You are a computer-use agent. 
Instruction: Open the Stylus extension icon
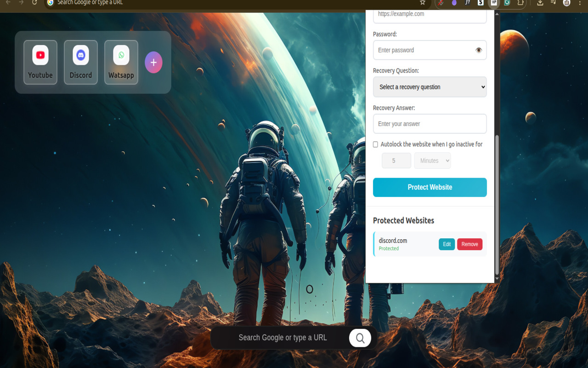pyautogui.click(x=481, y=4)
